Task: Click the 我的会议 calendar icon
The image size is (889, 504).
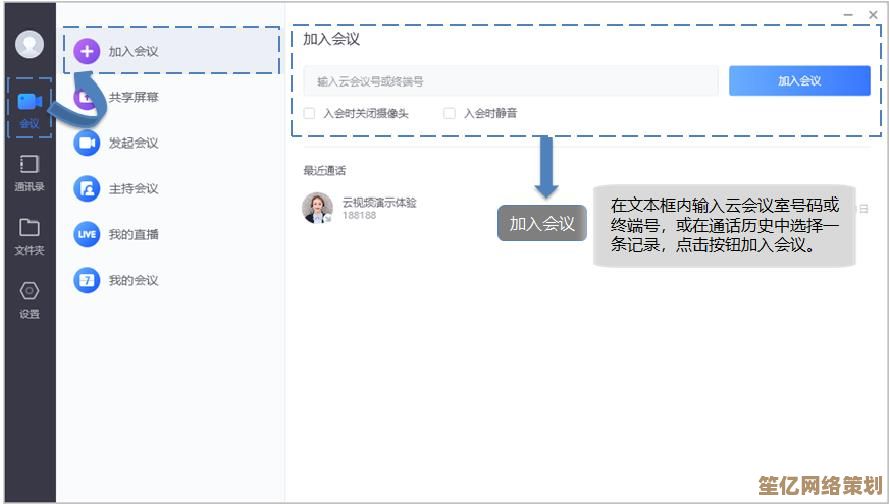Action: 87,280
